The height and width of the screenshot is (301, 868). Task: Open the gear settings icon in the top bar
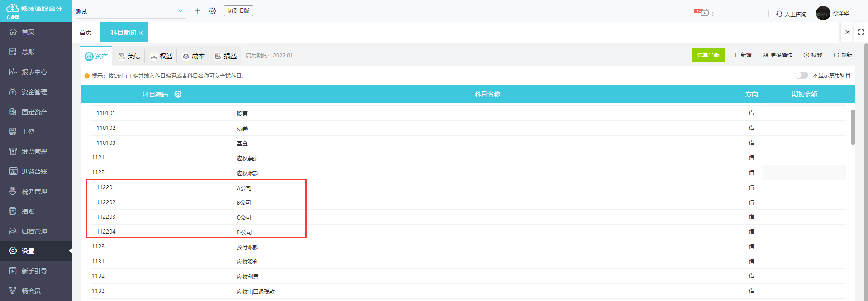point(212,11)
